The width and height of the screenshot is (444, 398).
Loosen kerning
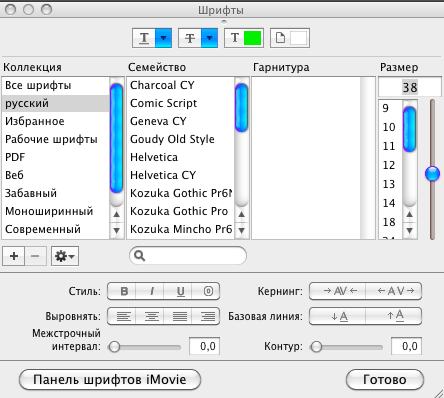(394, 291)
